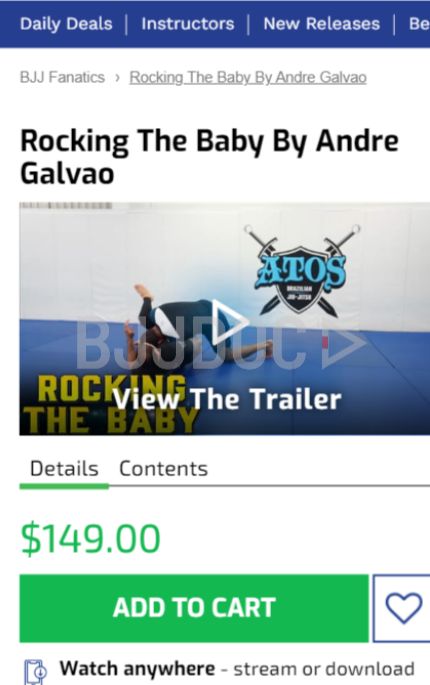Click the BJJ Fanatics breadcrumb link
The height and width of the screenshot is (685, 430).
click(62, 77)
